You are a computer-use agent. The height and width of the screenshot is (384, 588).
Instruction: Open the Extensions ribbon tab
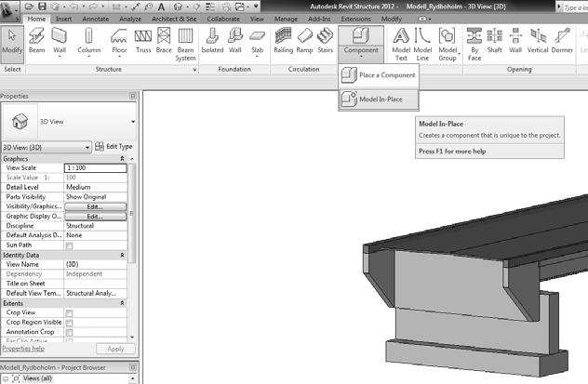(x=355, y=19)
